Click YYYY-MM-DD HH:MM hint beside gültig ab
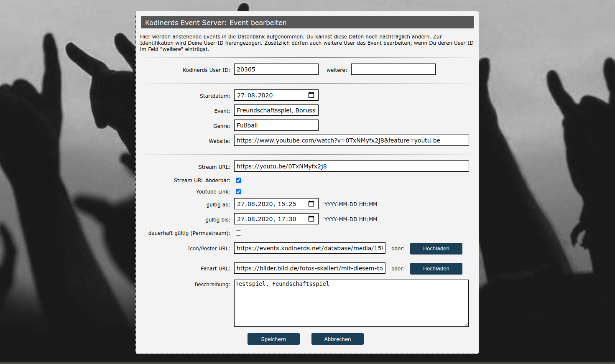The width and height of the screenshot is (615, 364). (351, 204)
